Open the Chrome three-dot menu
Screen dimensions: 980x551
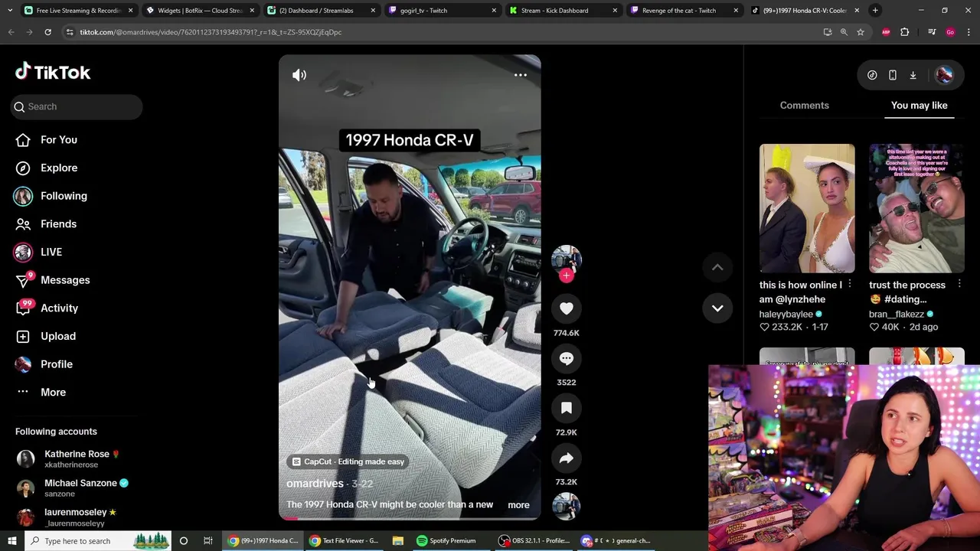(x=969, y=32)
